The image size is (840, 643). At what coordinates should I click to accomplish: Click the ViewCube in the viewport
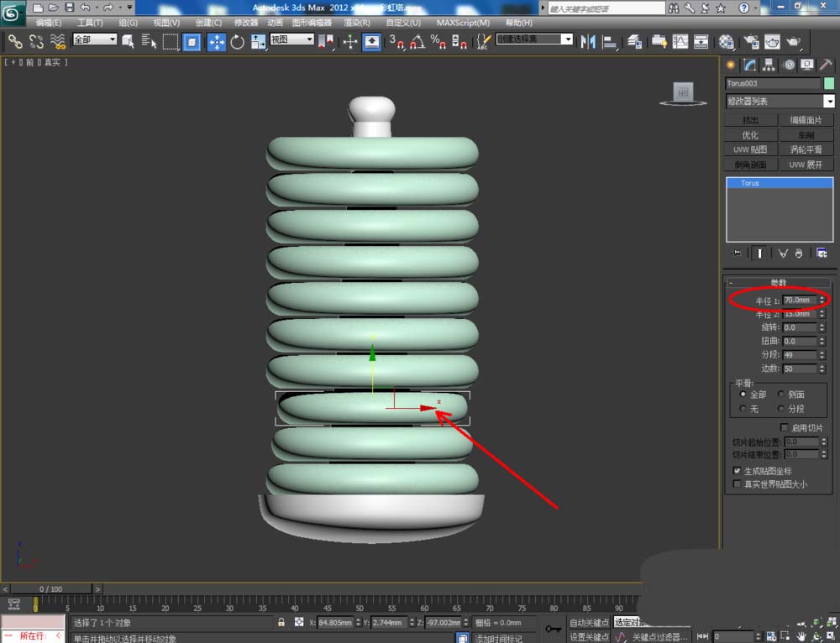pyautogui.click(x=682, y=92)
